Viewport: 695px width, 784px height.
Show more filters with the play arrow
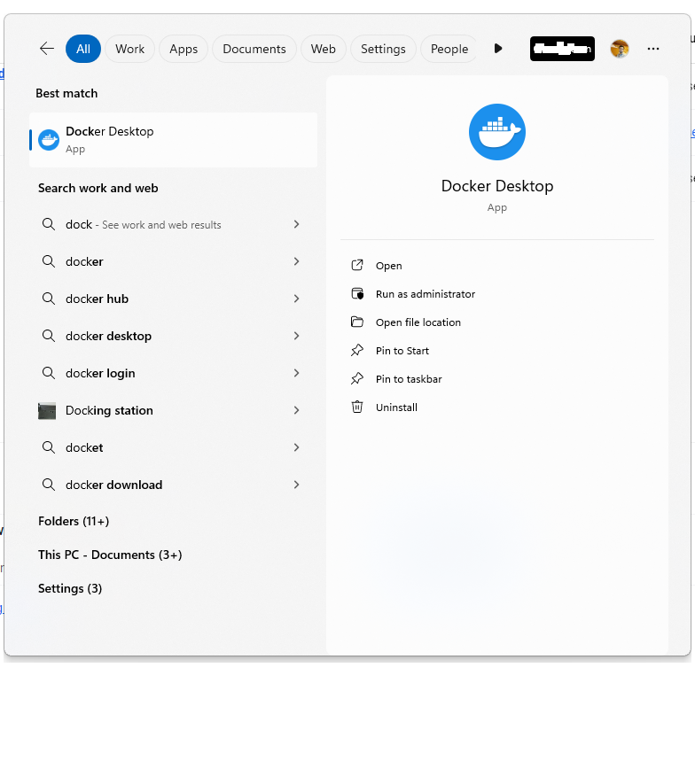[x=498, y=49]
